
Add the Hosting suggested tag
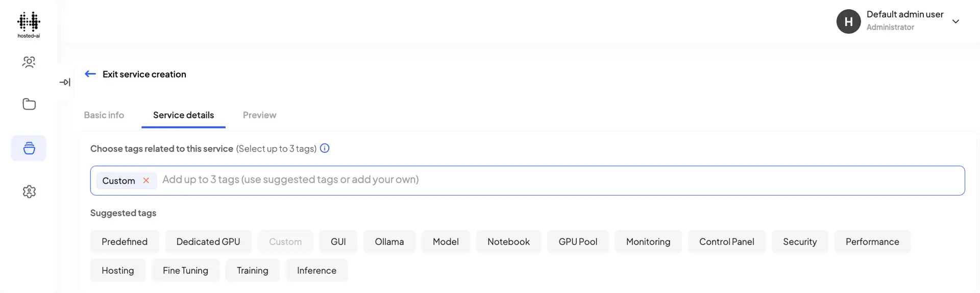[x=118, y=270]
